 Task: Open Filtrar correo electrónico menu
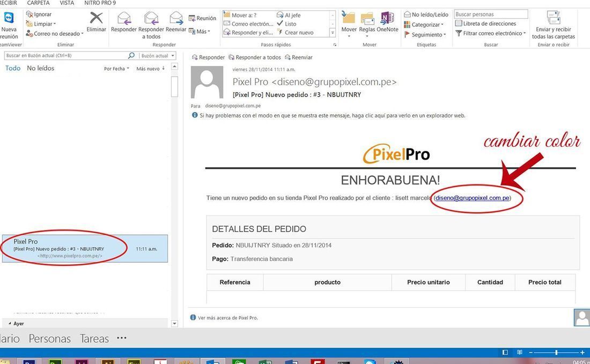coord(491,33)
